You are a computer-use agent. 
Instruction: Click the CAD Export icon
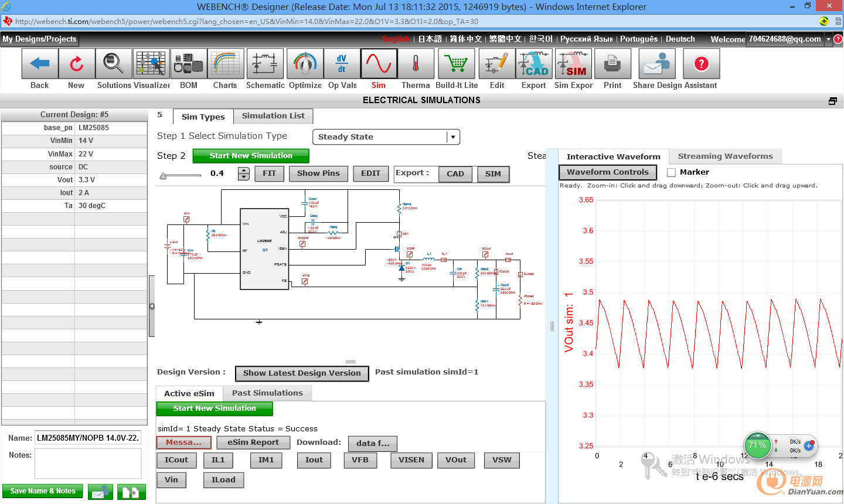coord(534,63)
